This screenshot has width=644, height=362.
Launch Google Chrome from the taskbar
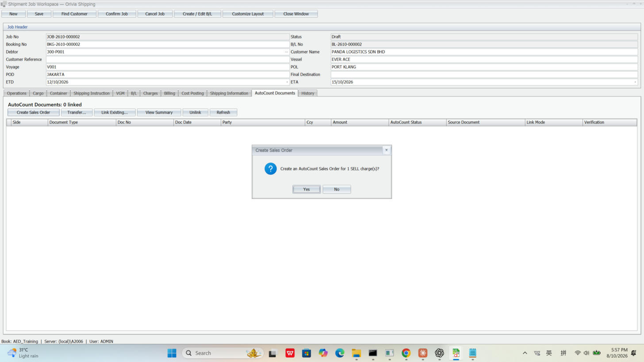(x=406, y=353)
